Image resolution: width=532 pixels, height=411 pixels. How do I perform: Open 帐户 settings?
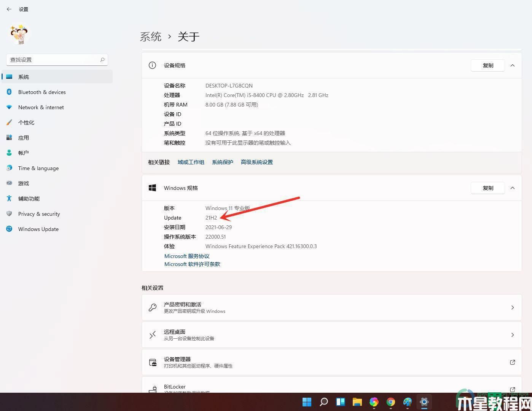(x=57, y=153)
